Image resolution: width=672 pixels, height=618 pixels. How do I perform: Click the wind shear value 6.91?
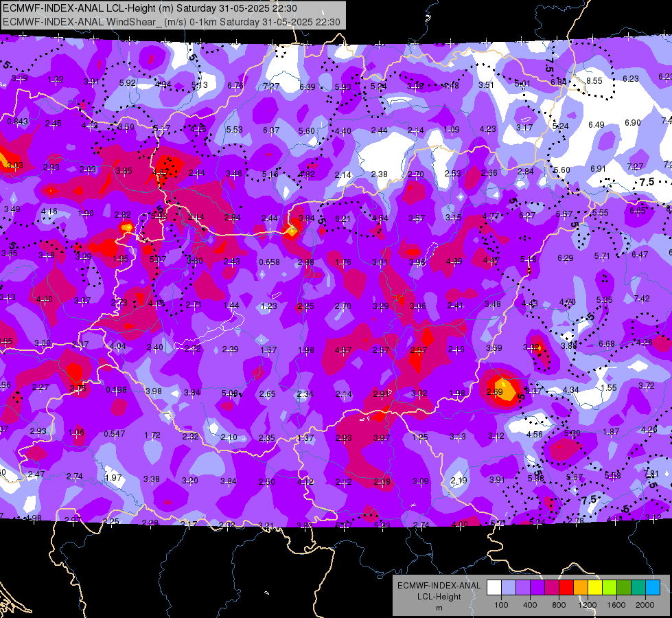coord(598,168)
